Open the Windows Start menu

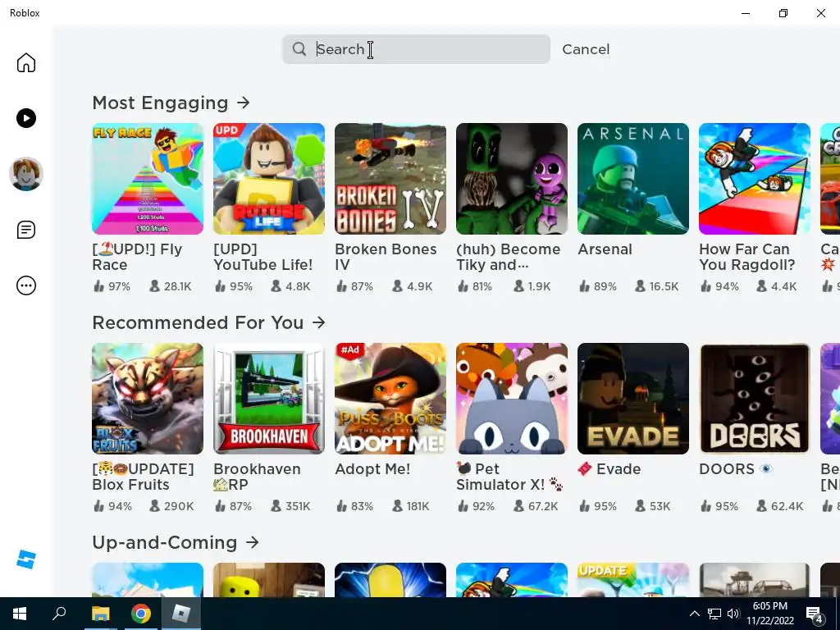click(20, 614)
